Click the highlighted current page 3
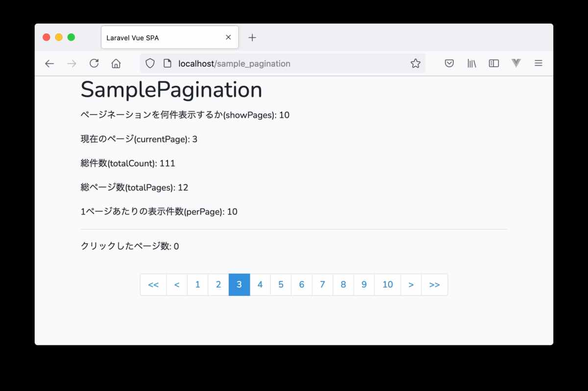588x391 pixels. tap(239, 285)
